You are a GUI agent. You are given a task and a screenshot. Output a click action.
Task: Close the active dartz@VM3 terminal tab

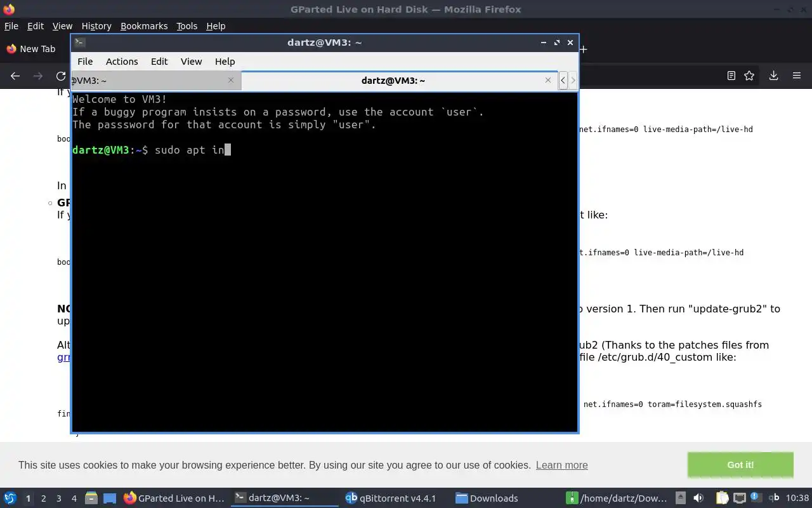548,80
